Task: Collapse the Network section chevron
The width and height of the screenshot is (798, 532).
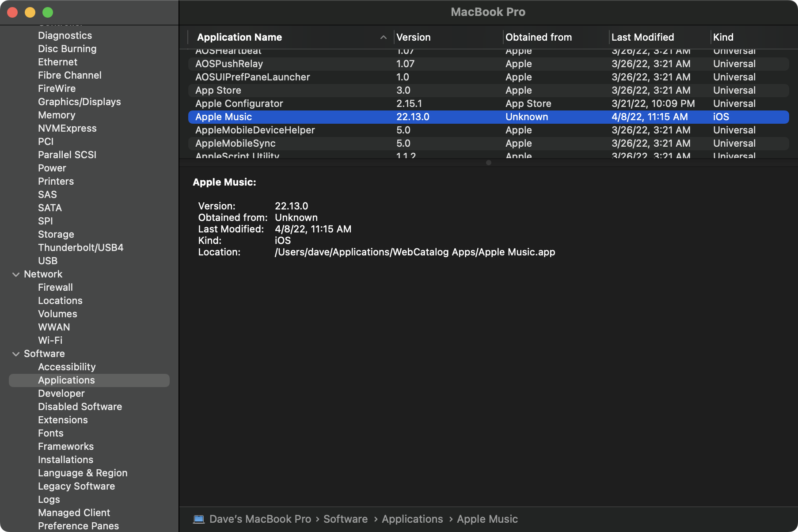Action: pos(16,274)
